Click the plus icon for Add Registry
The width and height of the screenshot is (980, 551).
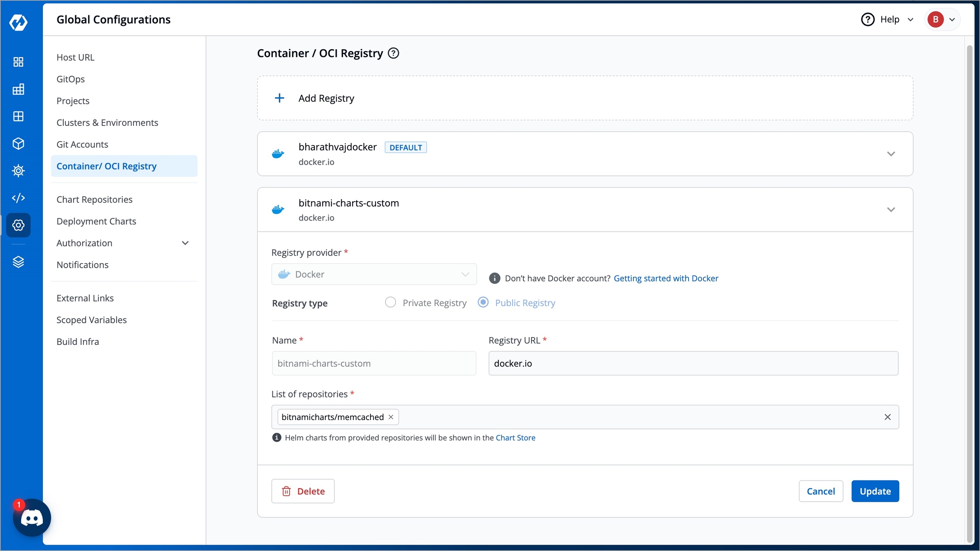point(279,98)
